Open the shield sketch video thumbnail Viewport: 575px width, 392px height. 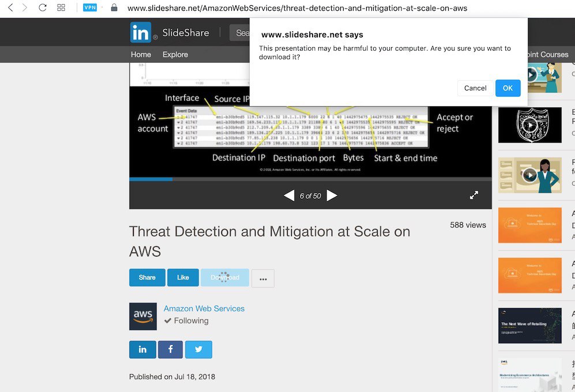[x=530, y=125]
